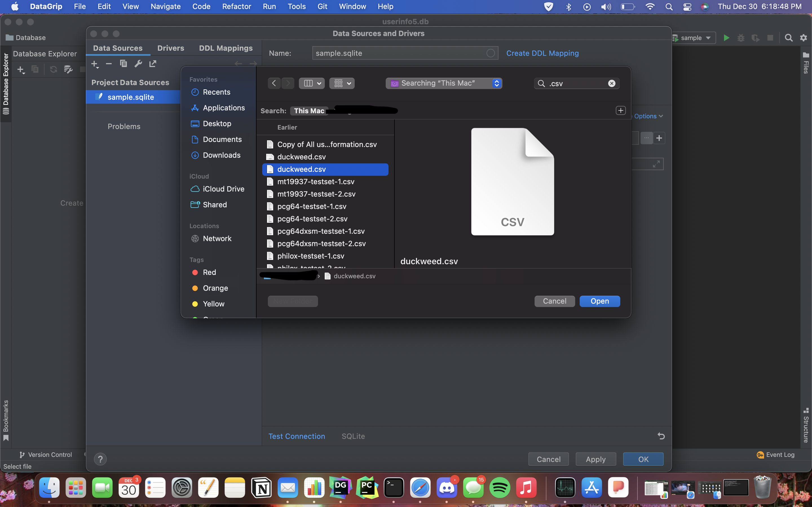Open the Searching 'This Mac' location dropdown
The height and width of the screenshot is (507, 812).
point(443,83)
